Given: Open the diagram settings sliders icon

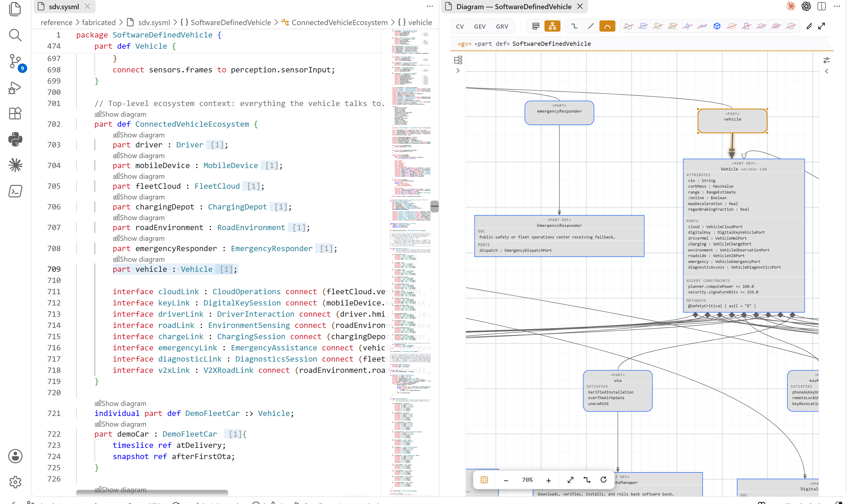Looking at the screenshot, I should pos(827,60).
